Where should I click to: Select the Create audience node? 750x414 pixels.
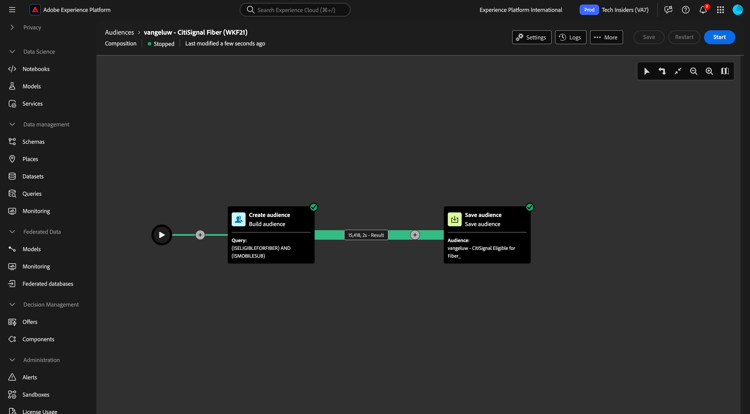click(x=271, y=235)
